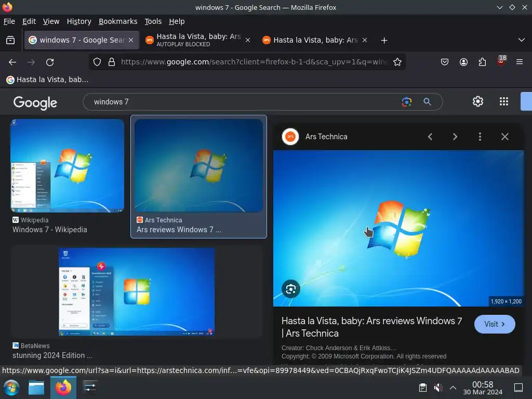The width and height of the screenshot is (532, 399).
Task: Search by image with Google Lens icon
Action: [x=406, y=102]
